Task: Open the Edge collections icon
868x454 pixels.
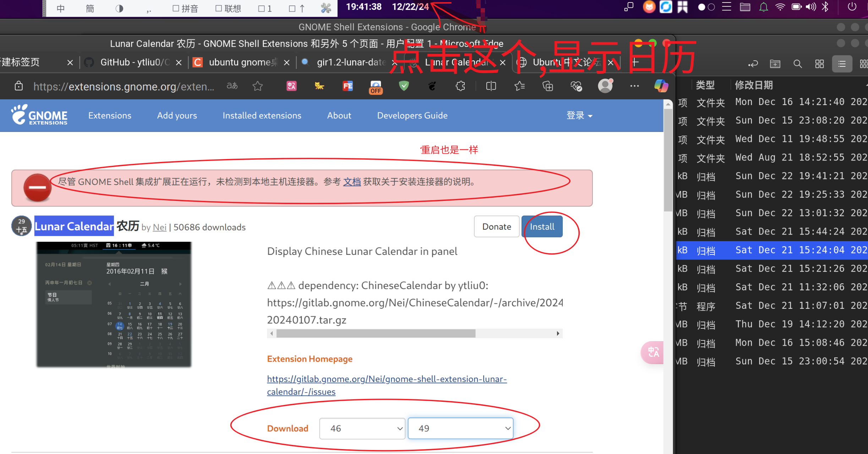Action: tap(548, 86)
